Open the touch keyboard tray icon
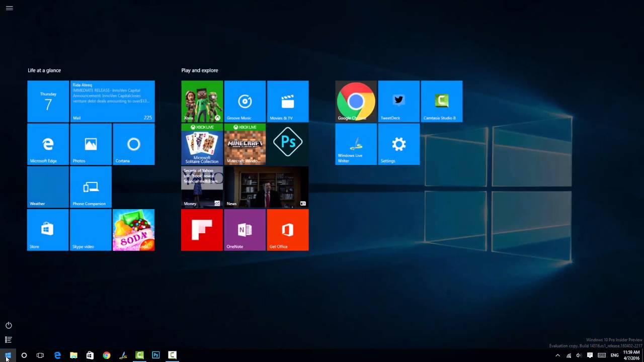 click(x=602, y=355)
